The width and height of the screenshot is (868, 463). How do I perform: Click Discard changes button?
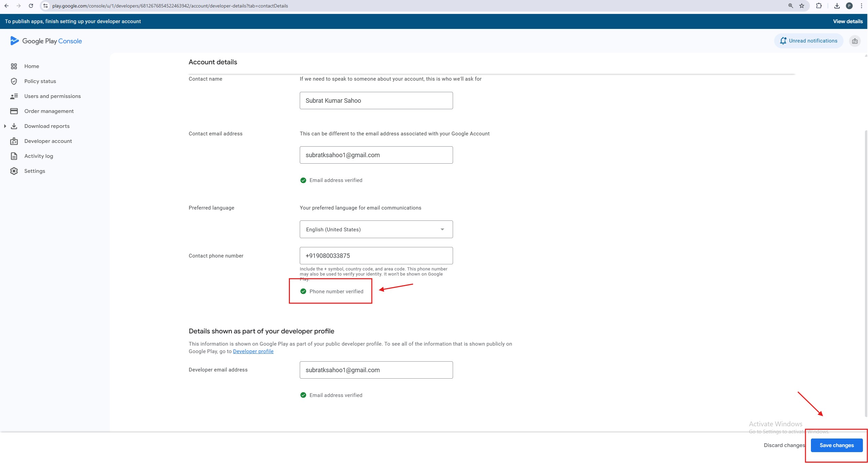(784, 445)
